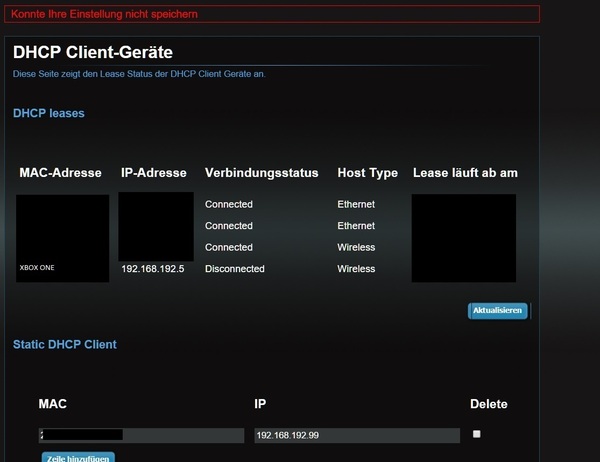Select the XBOX ONE device entry
The image size is (600, 462).
(x=39, y=269)
